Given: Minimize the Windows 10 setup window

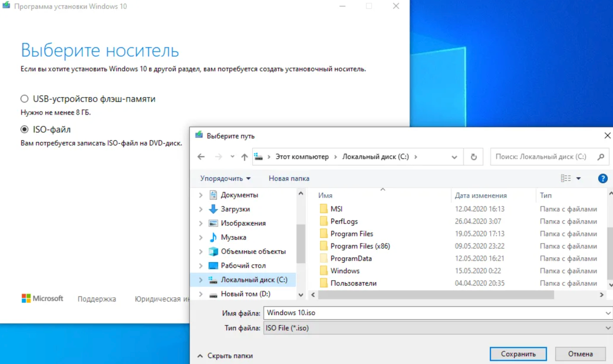Looking at the screenshot, I should [342, 6].
